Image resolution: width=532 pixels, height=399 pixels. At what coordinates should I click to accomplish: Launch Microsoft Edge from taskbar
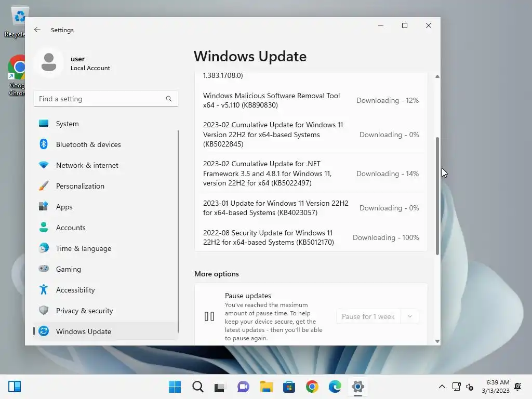coord(335,387)
